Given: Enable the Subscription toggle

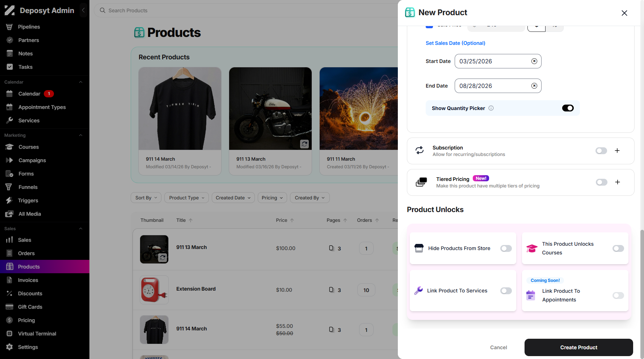Looking at the screenshot, I should click(601, 151).
